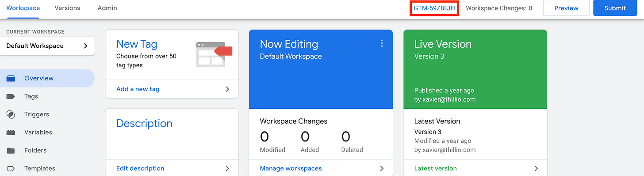Click the Triggers circle icon in sidebar
Screen dimensions: 644x176
(11, 114)
